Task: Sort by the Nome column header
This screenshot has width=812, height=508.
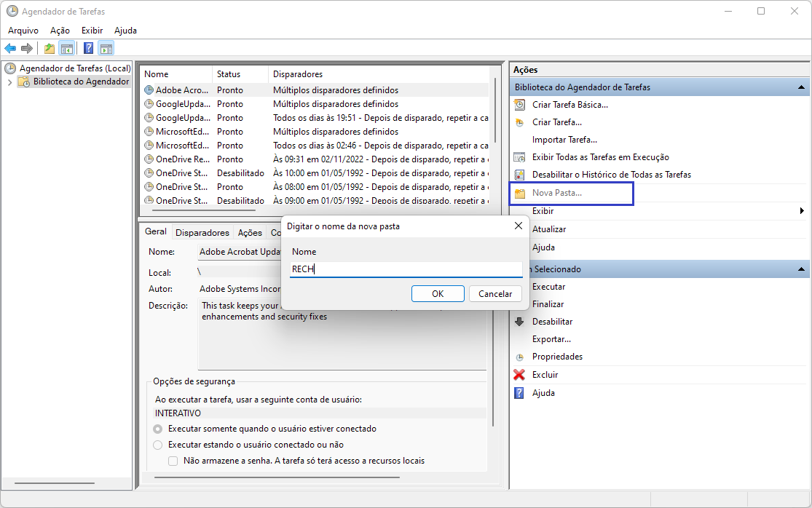Action: (x=176, y=74)
